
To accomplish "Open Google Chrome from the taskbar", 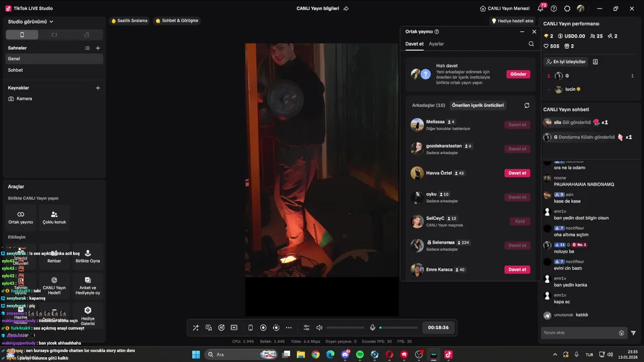I will point(315,354).
